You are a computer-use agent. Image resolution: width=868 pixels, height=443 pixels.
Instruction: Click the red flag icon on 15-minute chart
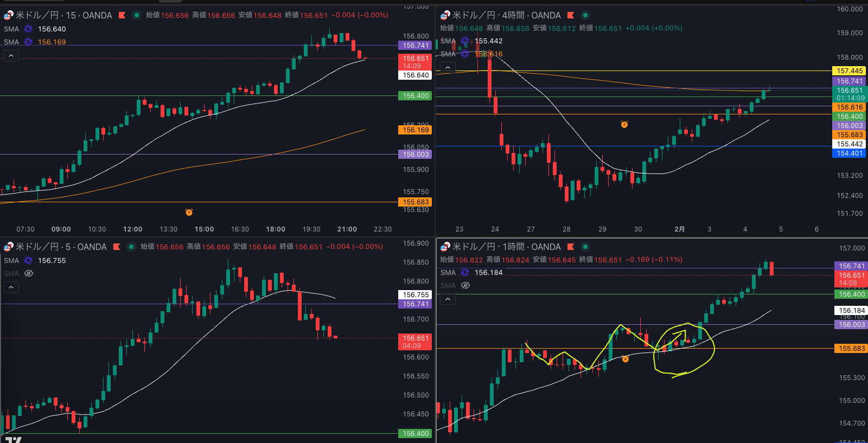coord(122,15)
